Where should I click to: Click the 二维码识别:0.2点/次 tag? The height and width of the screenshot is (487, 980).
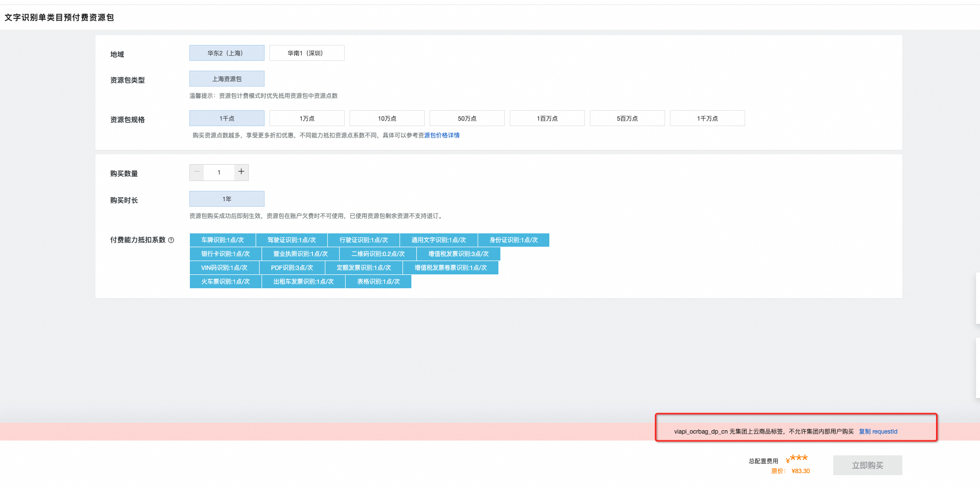(378, 254)
